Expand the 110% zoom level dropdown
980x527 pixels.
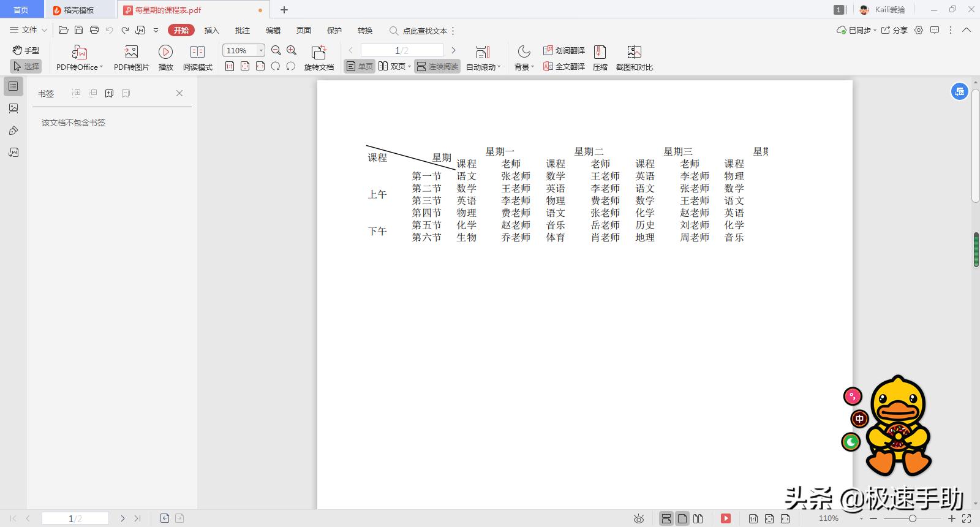(x=261, y=50)
